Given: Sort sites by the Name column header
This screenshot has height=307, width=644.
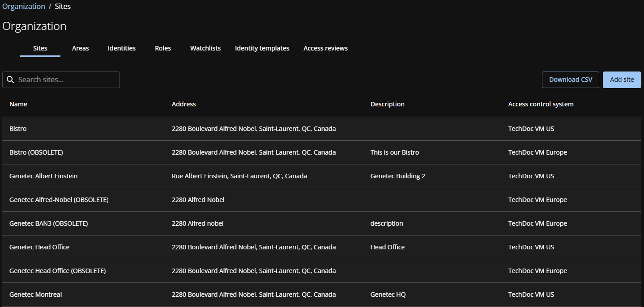Looking at the screenshot, I should [x=18, y=104].
